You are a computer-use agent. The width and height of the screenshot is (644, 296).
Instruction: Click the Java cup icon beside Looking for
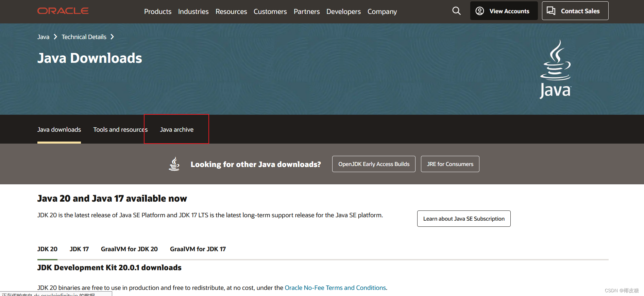(174, 164)
